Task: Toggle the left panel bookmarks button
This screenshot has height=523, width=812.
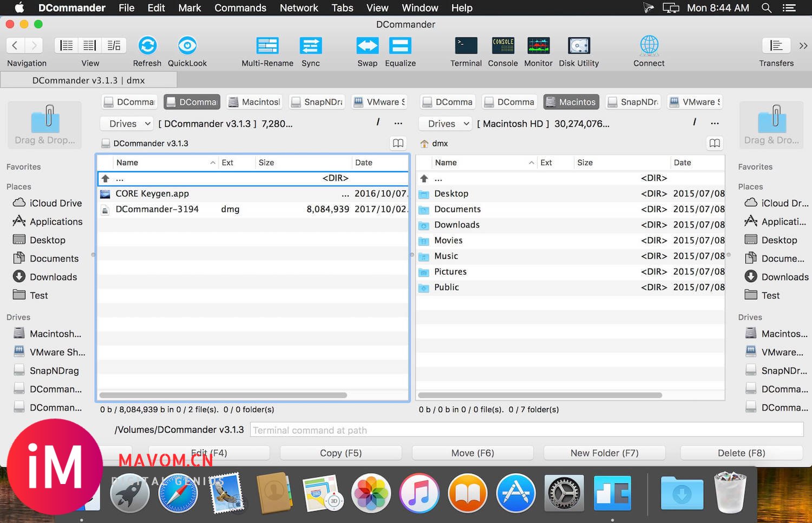Action: 398,143
